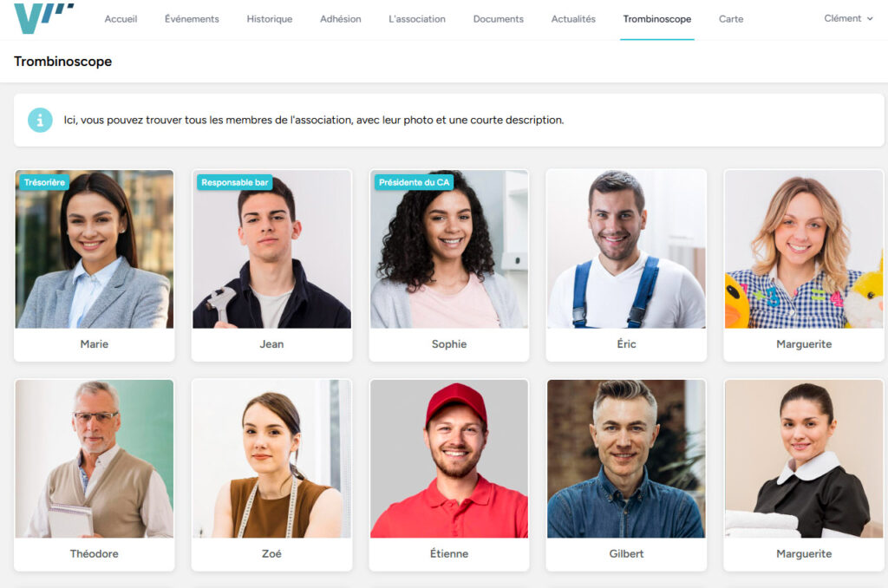Click the site logo in the header
The height and width of the screenshot is (588, 888).
point(43,18)
